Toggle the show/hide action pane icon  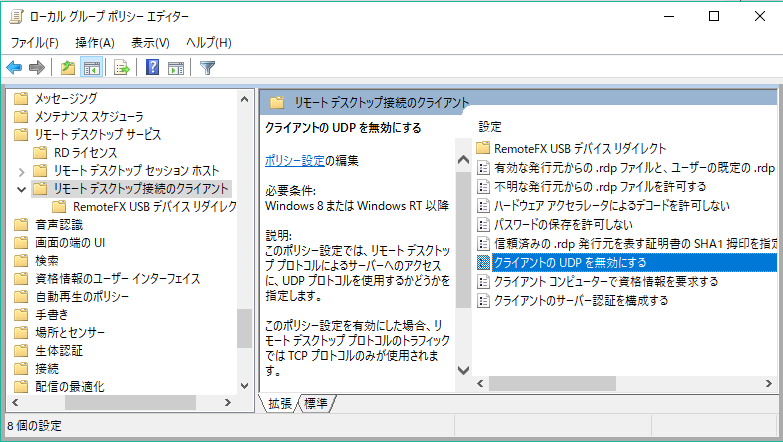(x=176, y=67)
